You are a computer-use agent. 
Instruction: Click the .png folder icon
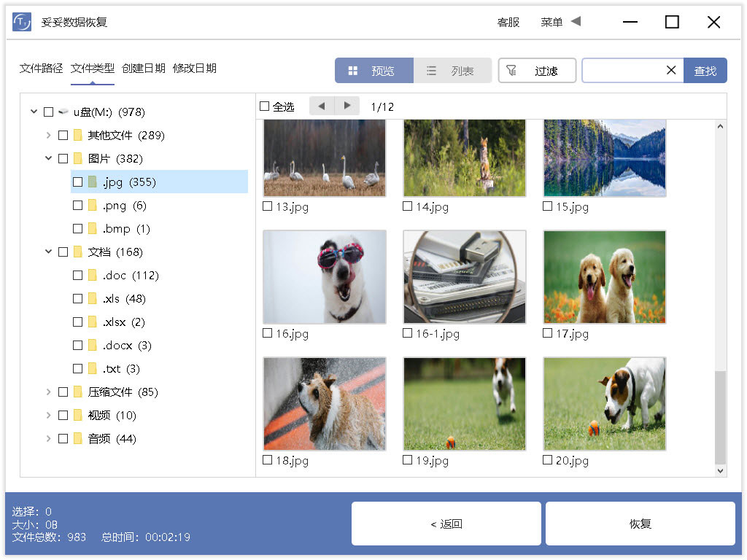tap(93, 205)
